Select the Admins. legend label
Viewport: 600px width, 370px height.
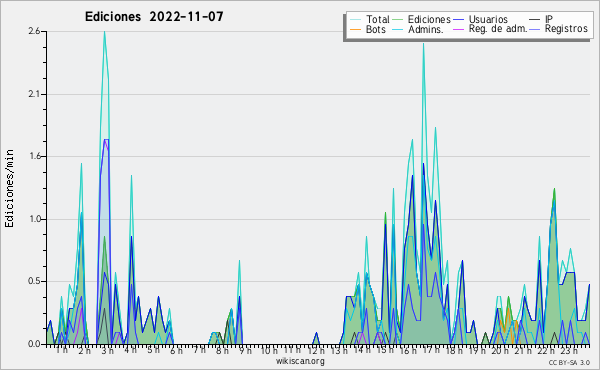tap(426, 29)
